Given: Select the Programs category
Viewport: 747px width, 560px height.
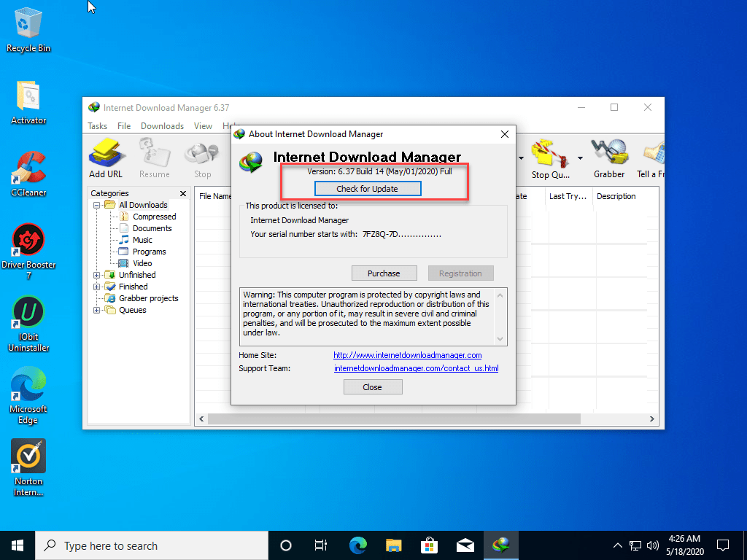Looking at the screenshot, I should click(x=149, y=252).
